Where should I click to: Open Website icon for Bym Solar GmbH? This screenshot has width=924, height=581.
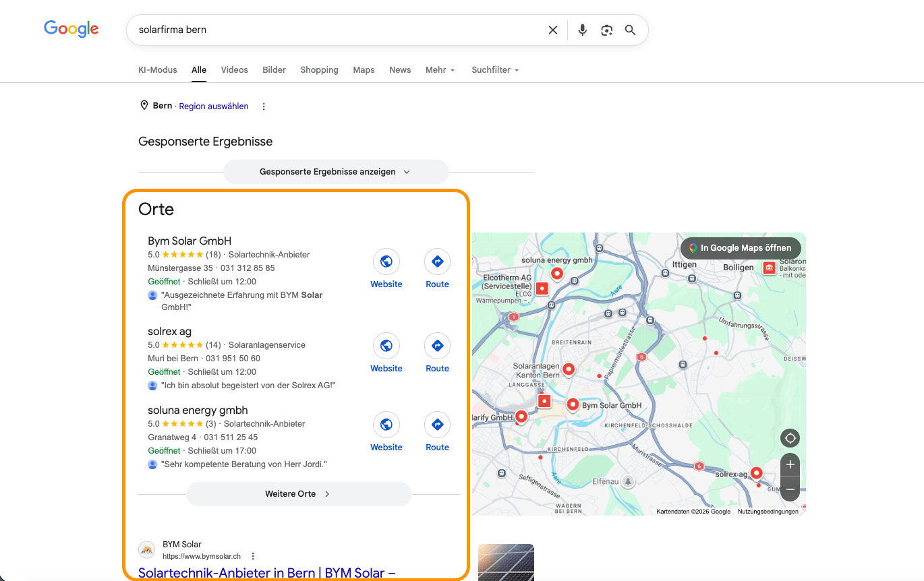(386, 262)
